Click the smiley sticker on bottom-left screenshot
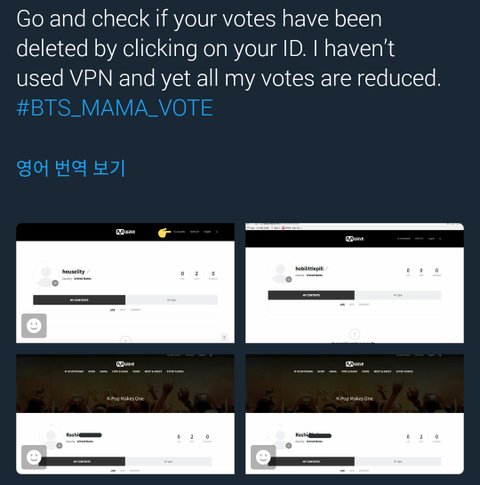Image resolution: width=480 pixels, height=485 pixels. point(34,457)
